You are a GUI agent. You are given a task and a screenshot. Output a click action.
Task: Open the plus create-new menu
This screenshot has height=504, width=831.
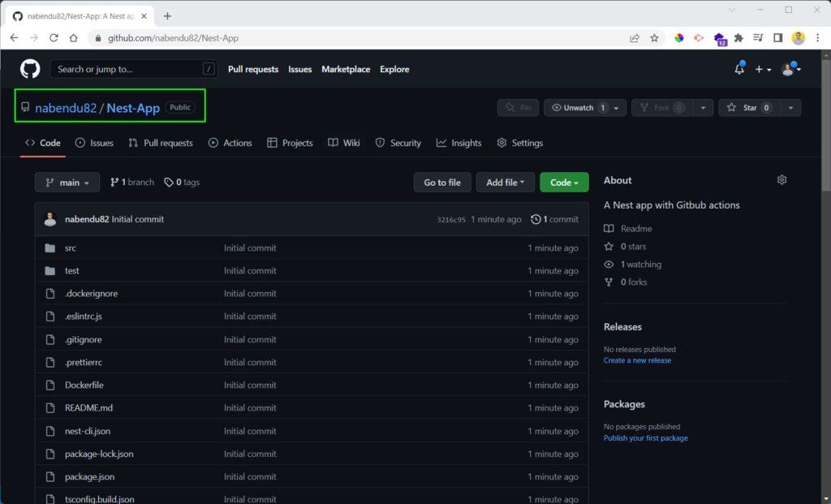pyautogui.click(x=763, y=69)
